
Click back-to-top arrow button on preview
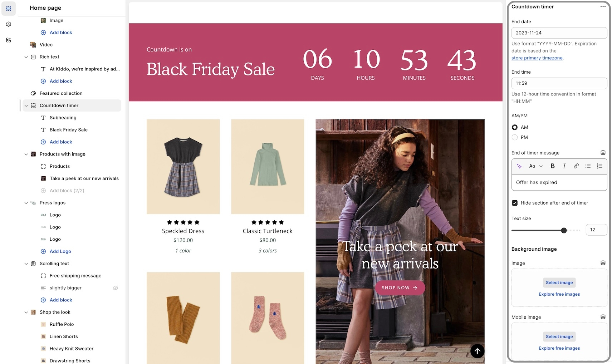tap(478, 351)
